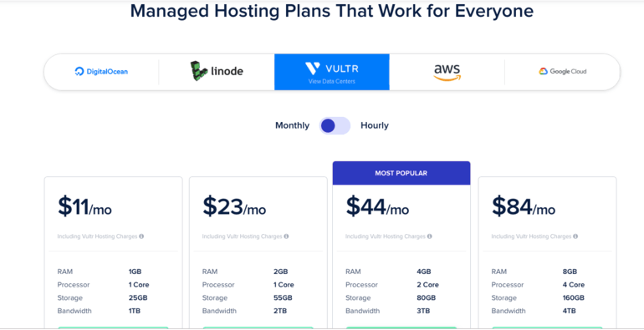Click 'Including Vultr Hosting Charges' on $11 plan

point(97,236)
